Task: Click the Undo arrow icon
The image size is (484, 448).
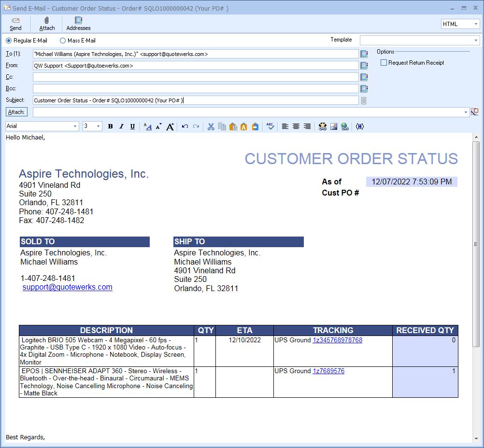Action: [x=185, y=126]
